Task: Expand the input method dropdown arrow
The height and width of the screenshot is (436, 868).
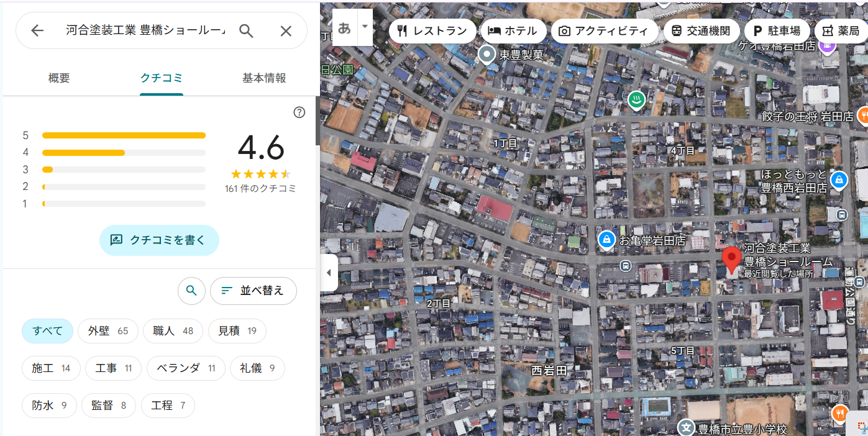Action: coord(365,28)
